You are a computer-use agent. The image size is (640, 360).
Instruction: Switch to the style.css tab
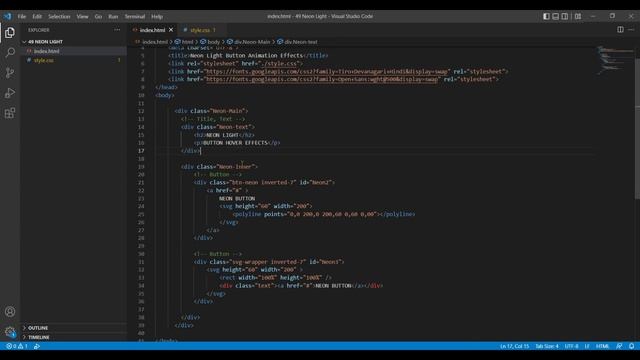pyautogui.click(x=200, y=30)
